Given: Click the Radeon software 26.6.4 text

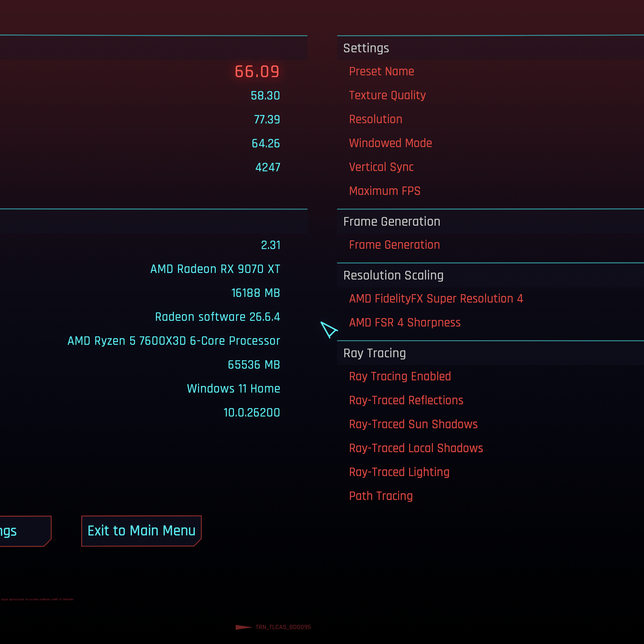Looking at the screenshot, I should click(218, 317).
